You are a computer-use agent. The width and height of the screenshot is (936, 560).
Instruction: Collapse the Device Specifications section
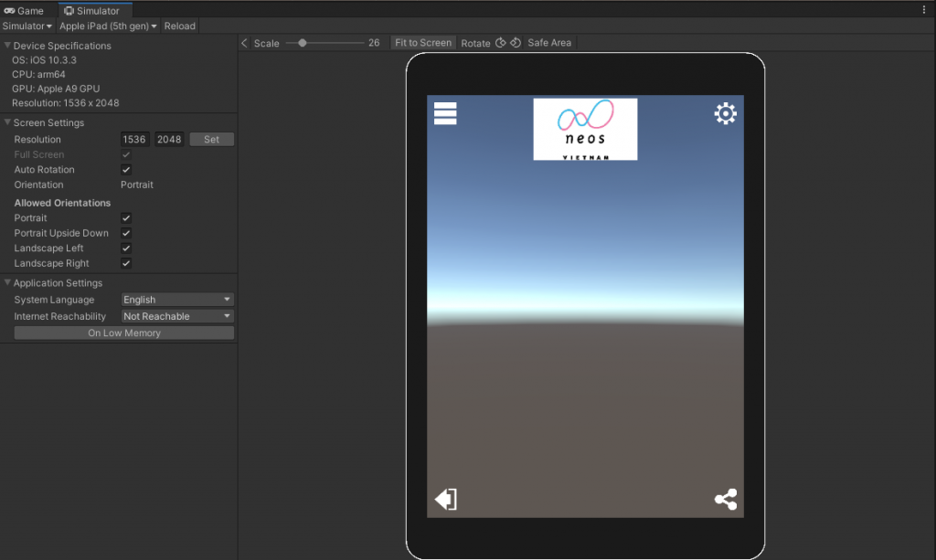(7, 45)
